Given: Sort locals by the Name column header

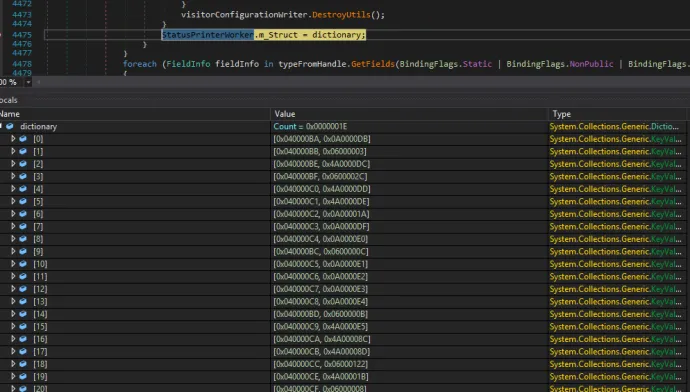Looking at the screenshot, I should pos(135,114).
